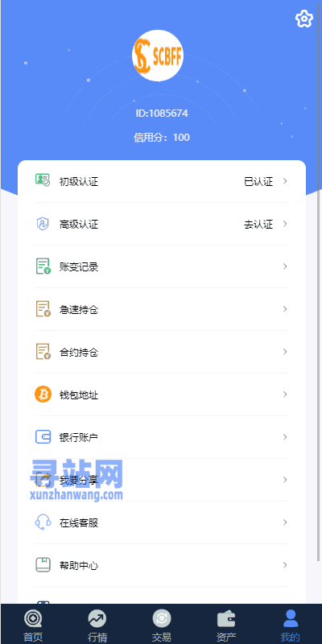This screenshot has height=644, width=322.
Task: Open settings via the gear icon
Action: click(304, 19)
